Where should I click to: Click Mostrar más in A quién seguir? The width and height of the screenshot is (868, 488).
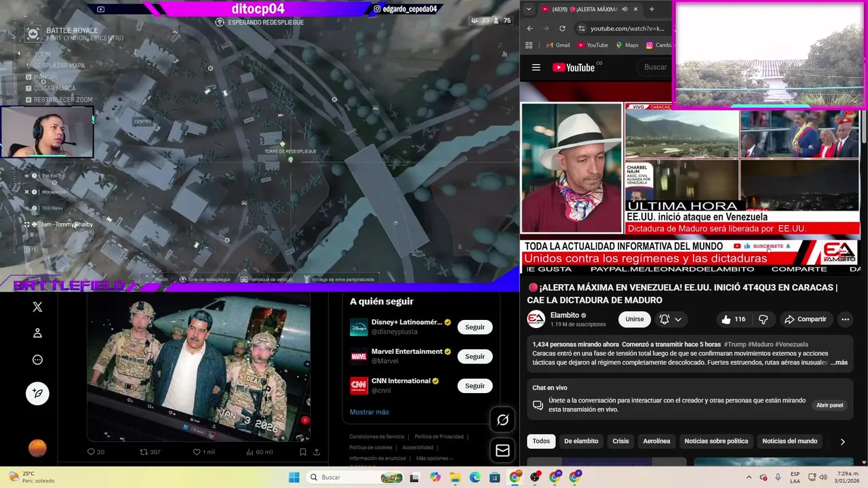click(370, 412)
